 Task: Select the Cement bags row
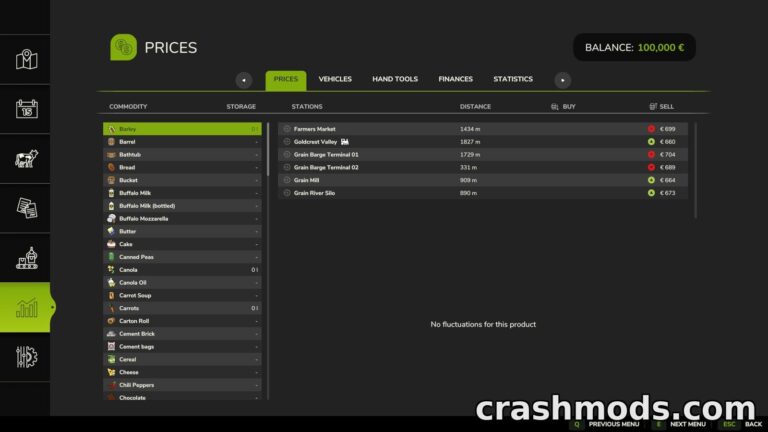click(x=182, y=346)
